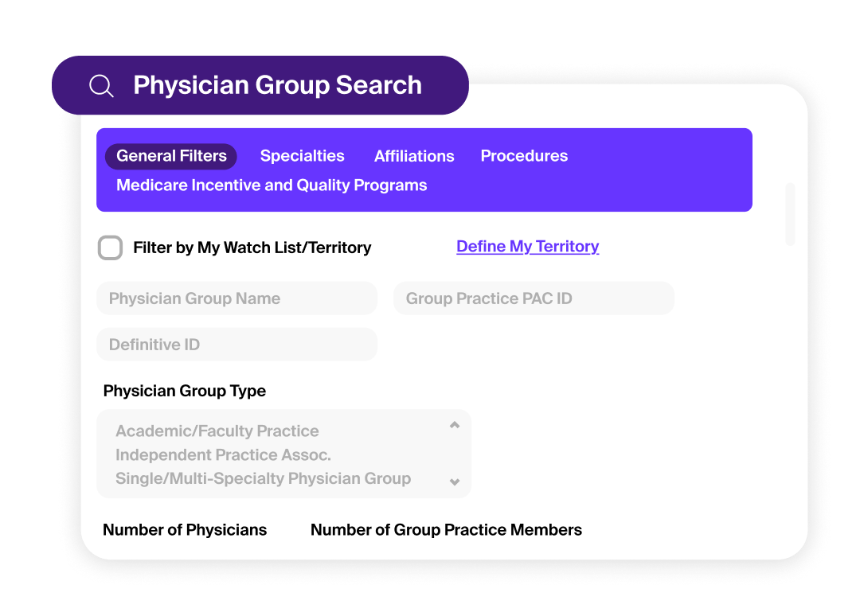The width and height of the screenshot is (860, 616).
Task: Click the Definitive ID input box
Action: point(236,345)
